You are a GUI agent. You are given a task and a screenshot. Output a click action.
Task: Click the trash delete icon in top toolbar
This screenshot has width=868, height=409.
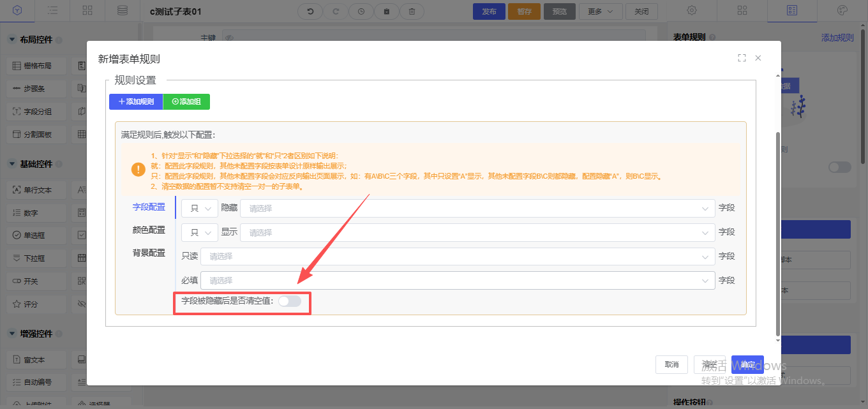click(412, 11)
